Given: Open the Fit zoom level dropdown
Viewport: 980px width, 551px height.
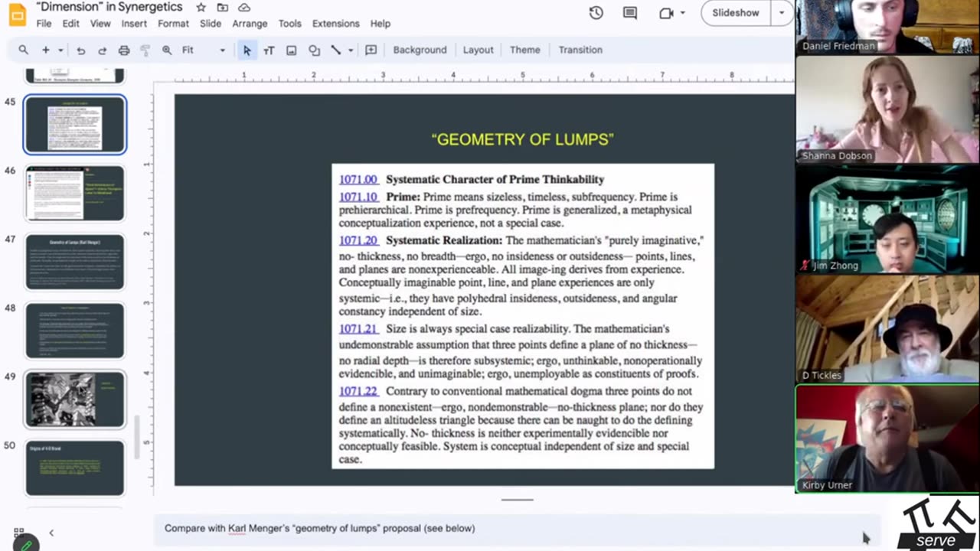Looking at the screenshot, I should coord(204,50).
